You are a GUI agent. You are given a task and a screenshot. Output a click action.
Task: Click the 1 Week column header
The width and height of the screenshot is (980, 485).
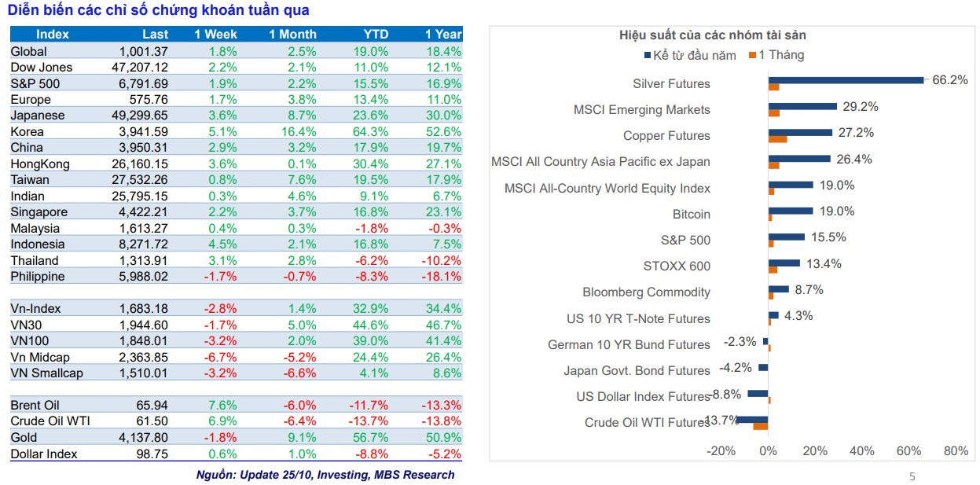click(x=215, y=35)
